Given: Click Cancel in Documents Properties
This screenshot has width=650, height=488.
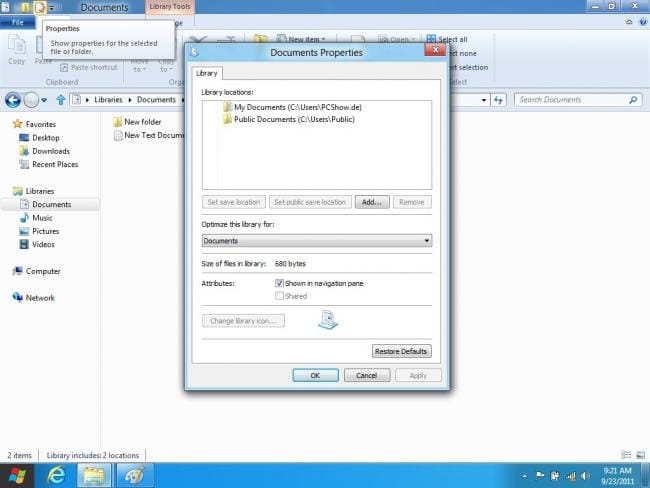Looking at the screenshot, I should pos(367,376).
